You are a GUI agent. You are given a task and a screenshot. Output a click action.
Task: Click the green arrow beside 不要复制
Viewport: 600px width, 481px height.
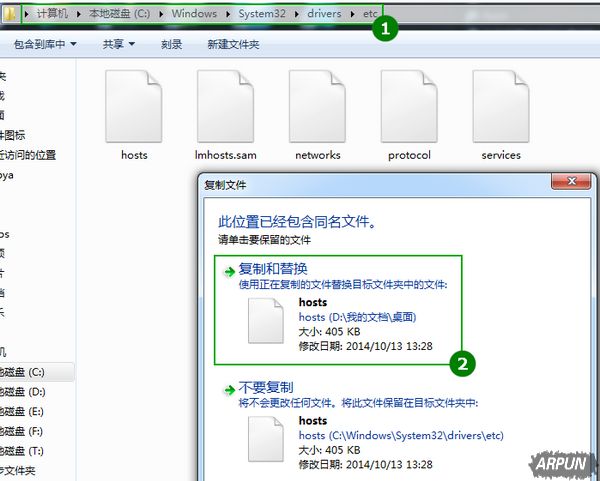tap(229, 389)
